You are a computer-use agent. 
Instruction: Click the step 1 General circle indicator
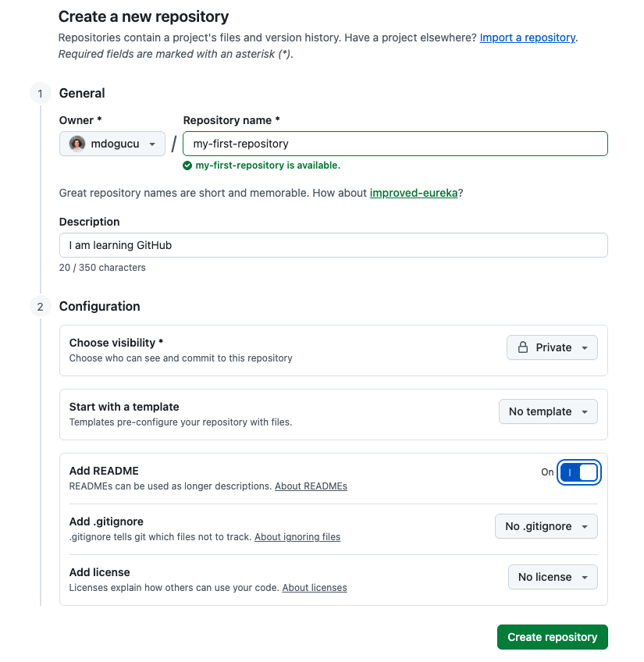pyautogui.click(x=40, y=93)
